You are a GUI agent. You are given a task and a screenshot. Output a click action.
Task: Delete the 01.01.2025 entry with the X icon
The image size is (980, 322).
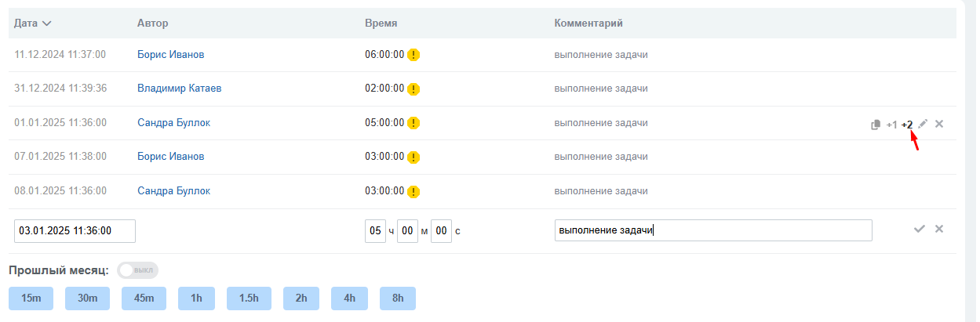click(x=939, y=124)
